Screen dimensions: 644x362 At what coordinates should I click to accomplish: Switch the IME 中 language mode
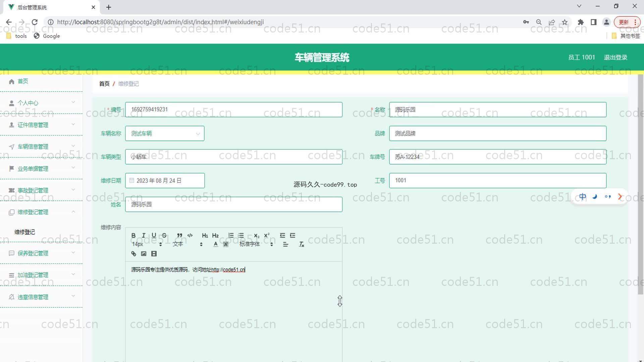click(583, 197)
